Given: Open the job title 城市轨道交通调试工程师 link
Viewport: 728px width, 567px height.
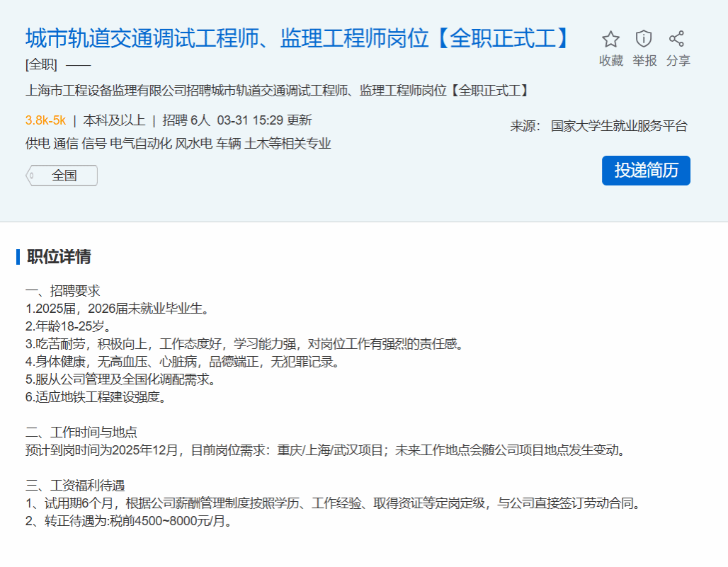Looking at the screenshot, I should click(x=298, y=38).
